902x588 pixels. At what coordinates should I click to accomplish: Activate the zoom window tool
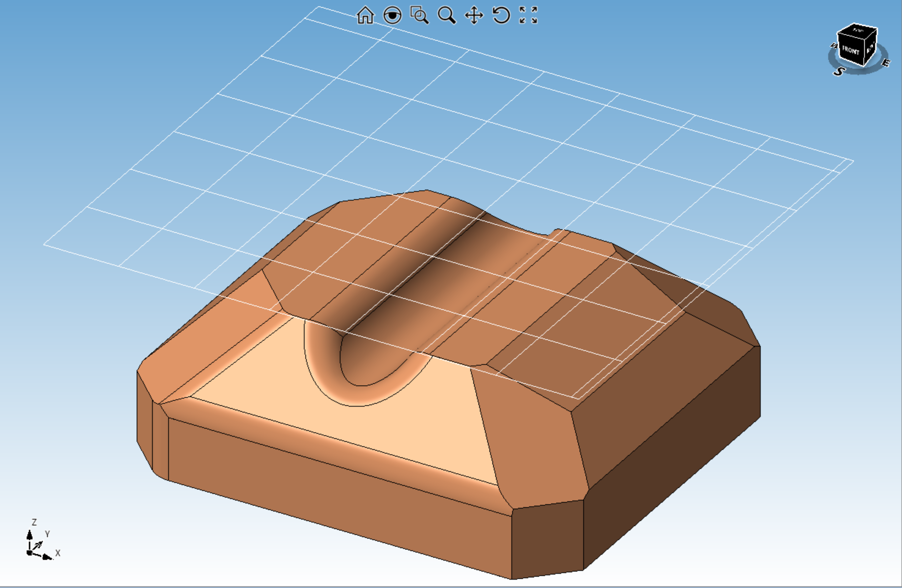coord(419,15)
